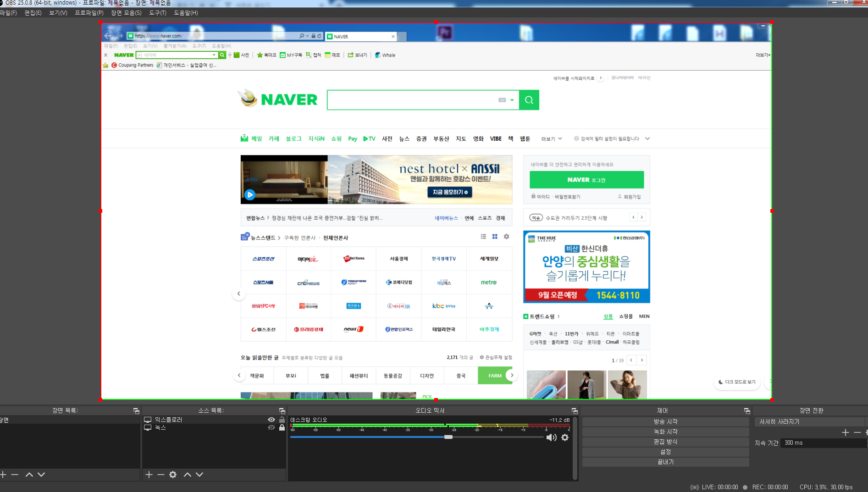The image size is (868, 492).
Task: Adjust the 데스크탑 오디오 volume slider handle
Action: tap(448, 437)
